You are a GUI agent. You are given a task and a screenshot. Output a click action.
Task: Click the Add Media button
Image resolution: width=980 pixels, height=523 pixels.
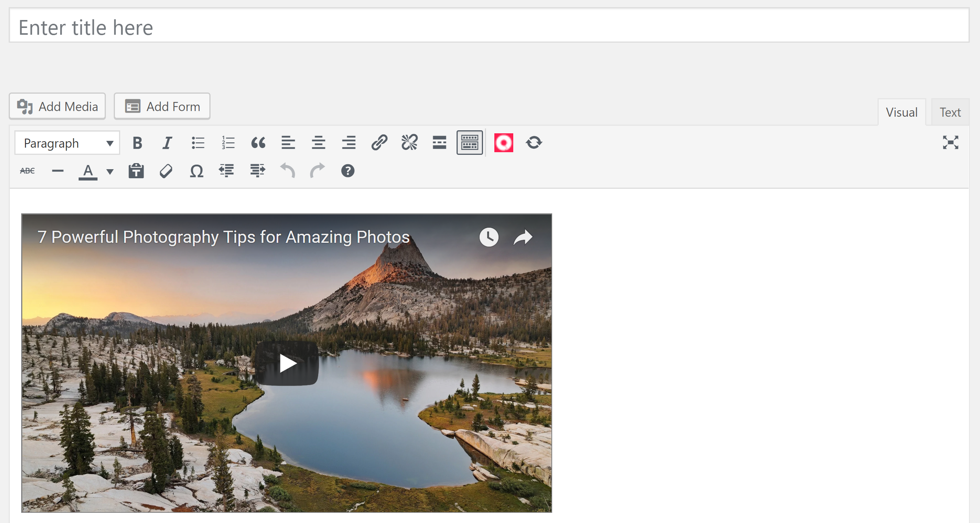(x=57, y=106)
